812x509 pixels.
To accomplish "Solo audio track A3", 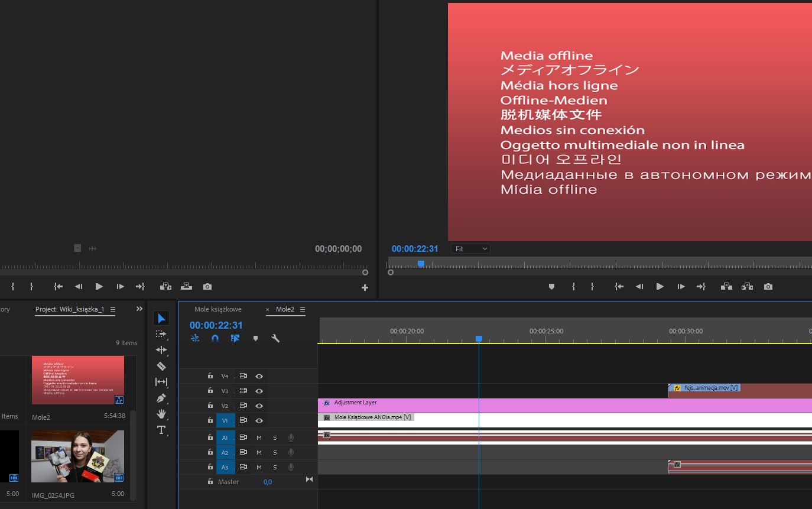I will [275, 467].
